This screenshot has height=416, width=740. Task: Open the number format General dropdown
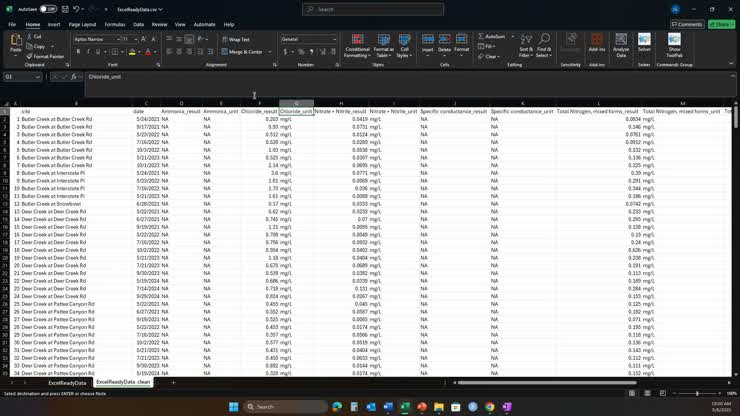[334, 39]
